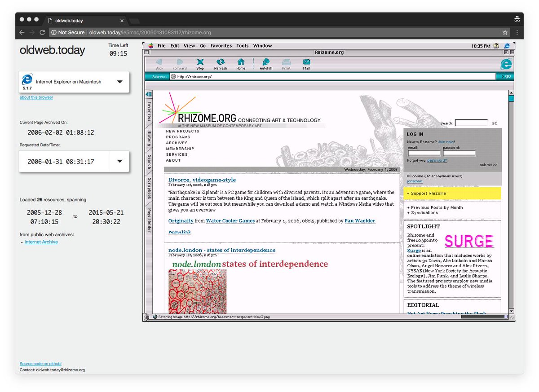Click the IE Back arrow icon
Image resolution: width=539 pixels, height=392 pixels.
pos(159,62)
